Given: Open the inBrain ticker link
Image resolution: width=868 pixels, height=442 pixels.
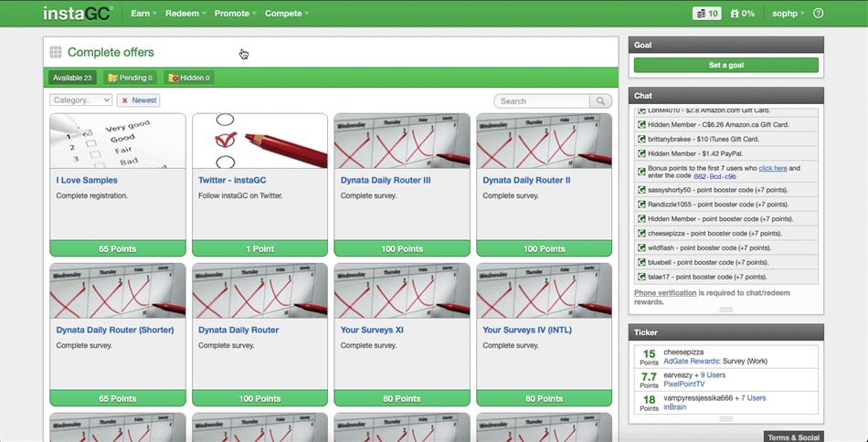Looking at the screenshot, I should coord(675,407).
